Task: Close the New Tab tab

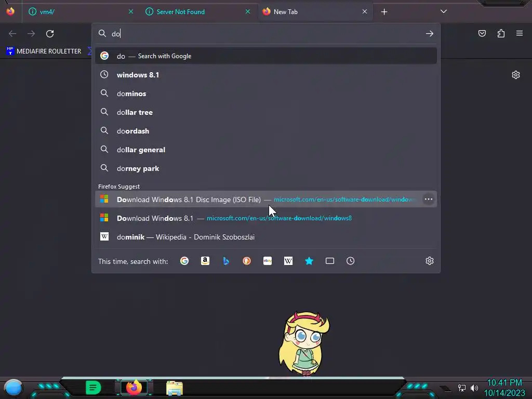Action: (365, 11)
